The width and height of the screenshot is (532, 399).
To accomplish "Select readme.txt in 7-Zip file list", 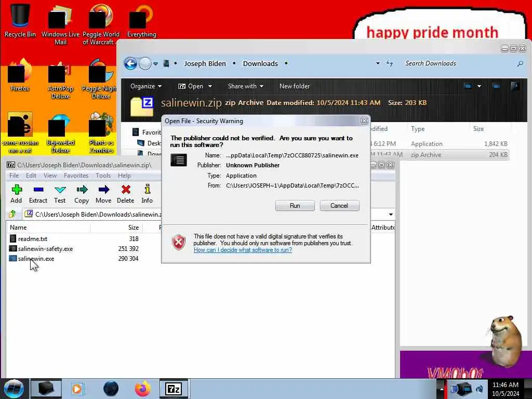I will (33, 239).
